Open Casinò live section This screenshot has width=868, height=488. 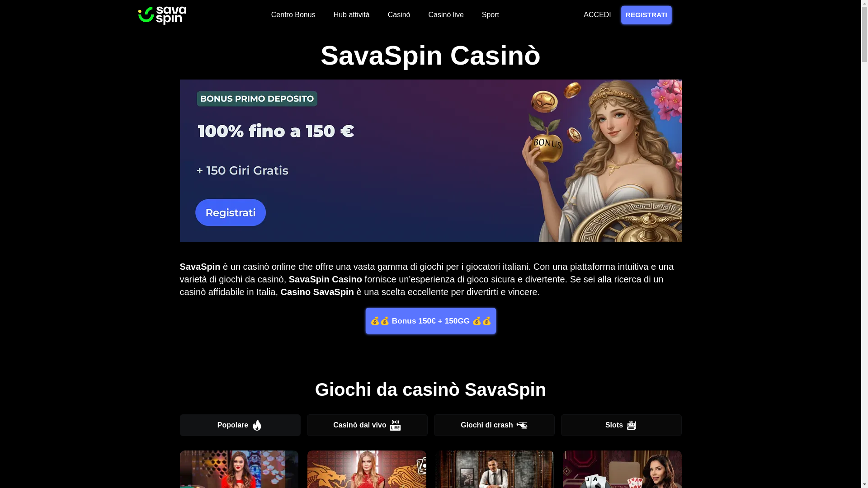(446, 15)
